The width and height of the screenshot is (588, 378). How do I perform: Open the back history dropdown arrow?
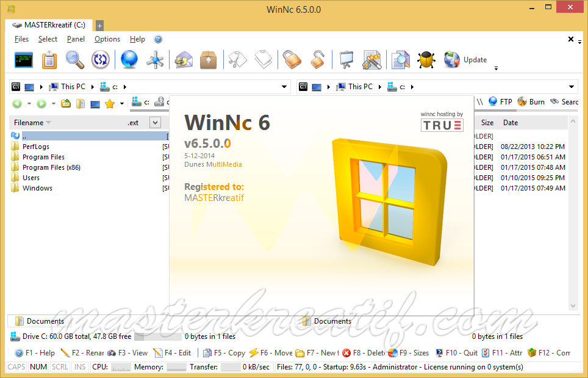[29, 104]
